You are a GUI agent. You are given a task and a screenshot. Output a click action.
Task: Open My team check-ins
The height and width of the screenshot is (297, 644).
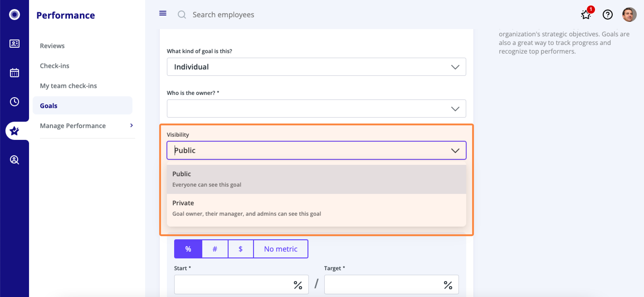[68, 86]
